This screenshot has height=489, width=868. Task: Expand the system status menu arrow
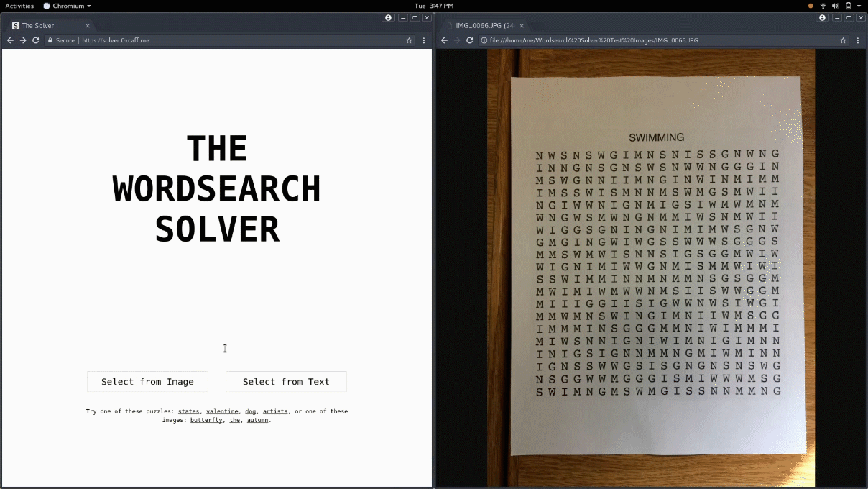click(859, 6)
